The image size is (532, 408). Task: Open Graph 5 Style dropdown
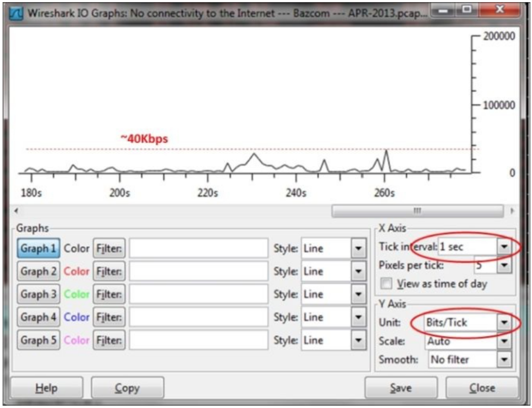[x=334, y=340]
